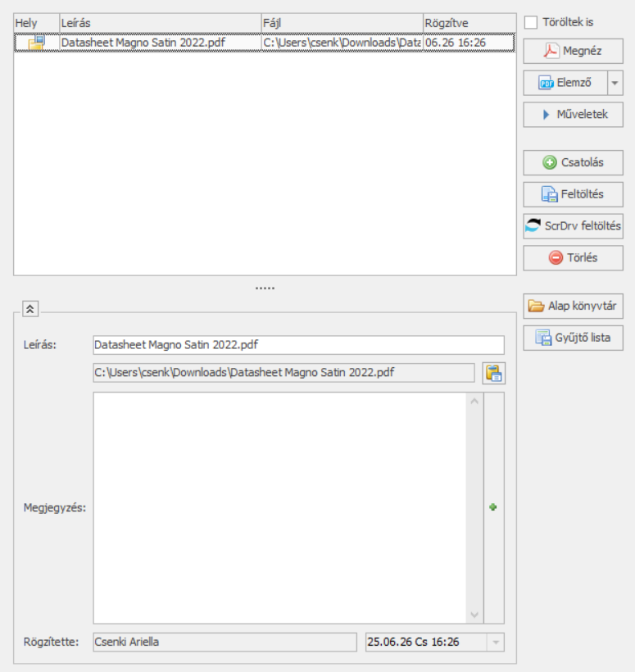Viewport: 635px width, 672px height.
Task: Open the PDF with the Megnéz button
Action: coord(573,51)
